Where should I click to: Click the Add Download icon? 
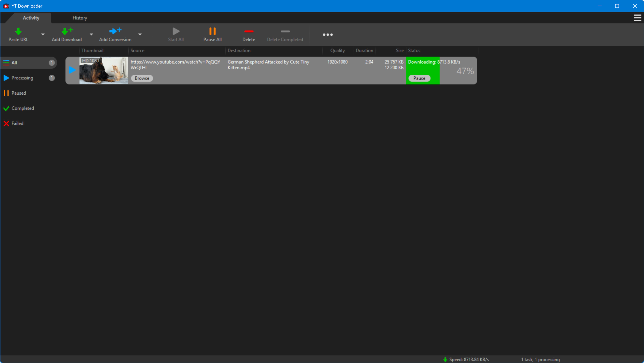(x=67, y=31)
